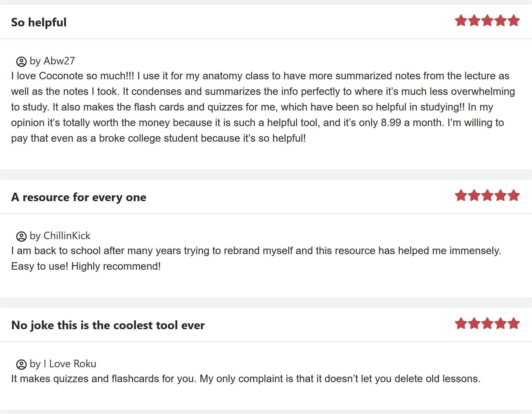Click last star of 'No joke' review rating
532x414 pixels.
coord(513,323)
